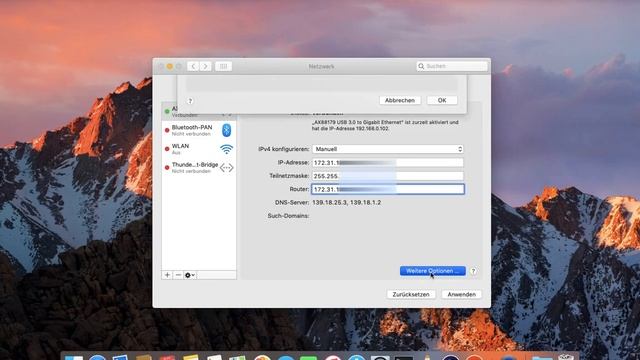Click into the Teilnetzmaske field
Screen dimensions: 640x360
pyautogui.click(x=388, y=176)
